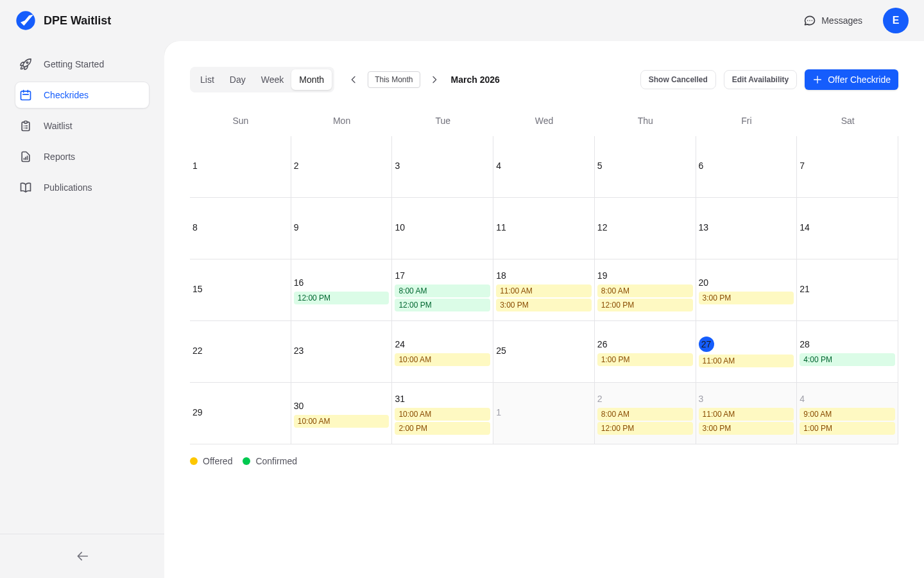The height and width of the screenshot is (578, 924).
Task: Open the Getting Started rocket icon
Action: [26, 64]
